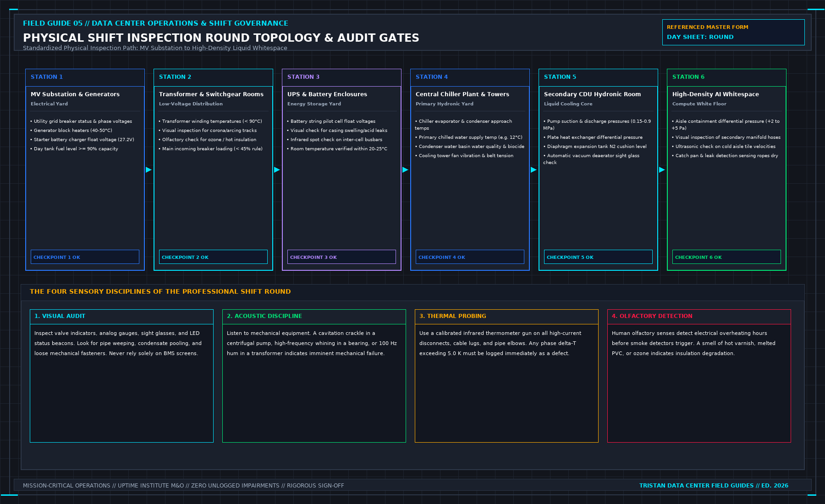Click MV Substation & Generators title
Image resolution: width=825 pixels, height=504 pixels.
tap(75, 94)
